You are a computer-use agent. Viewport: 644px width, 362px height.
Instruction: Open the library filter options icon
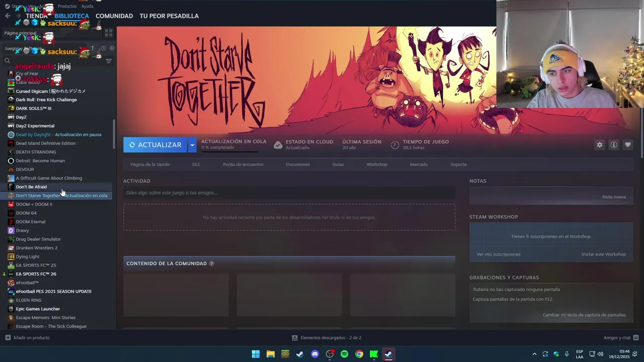click(x=108, y=61)
